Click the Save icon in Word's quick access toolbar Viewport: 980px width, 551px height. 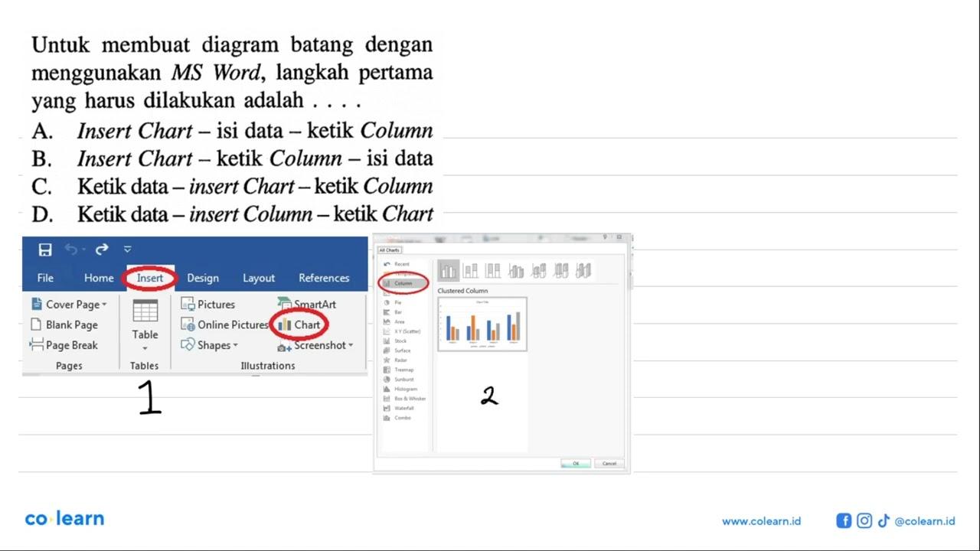tap(45, 249)
